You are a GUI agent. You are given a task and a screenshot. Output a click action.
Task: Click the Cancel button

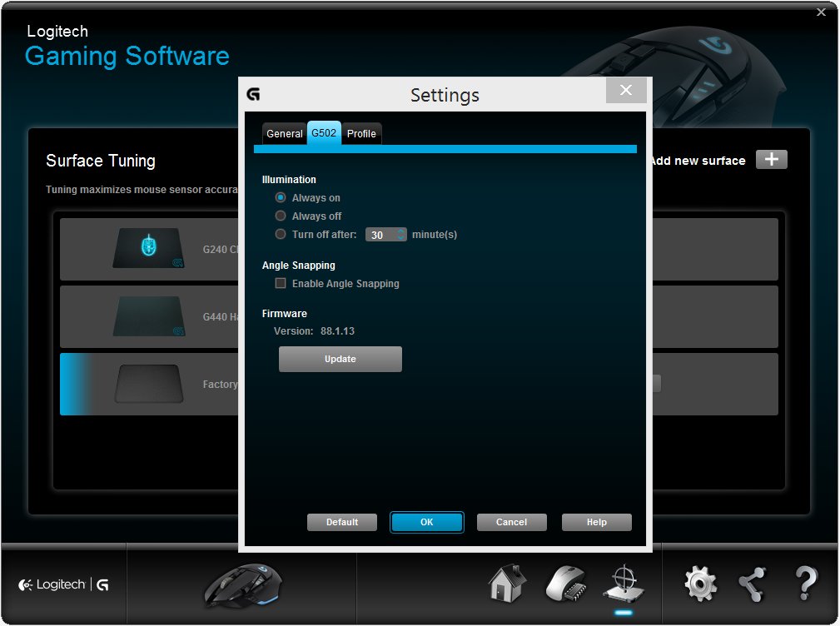[x=512, y=522]
